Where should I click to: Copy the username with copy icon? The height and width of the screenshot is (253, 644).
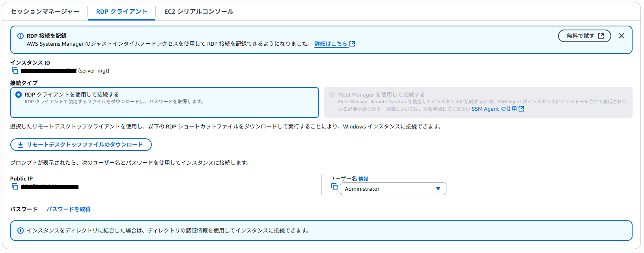(x=334, y=186)
